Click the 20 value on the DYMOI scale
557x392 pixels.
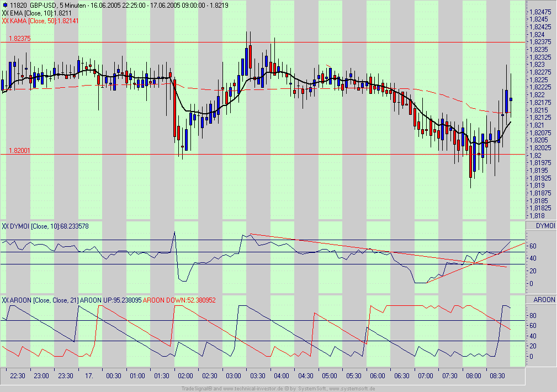533,271
